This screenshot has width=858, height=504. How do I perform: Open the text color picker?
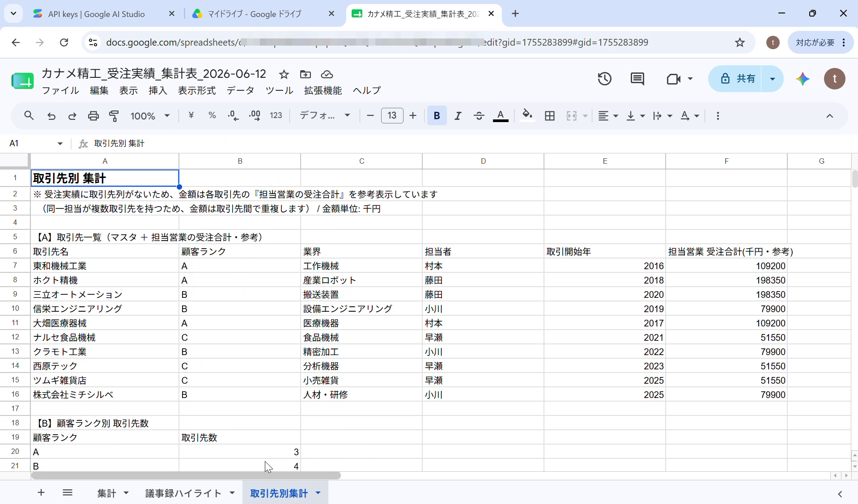tap(501, 116)
